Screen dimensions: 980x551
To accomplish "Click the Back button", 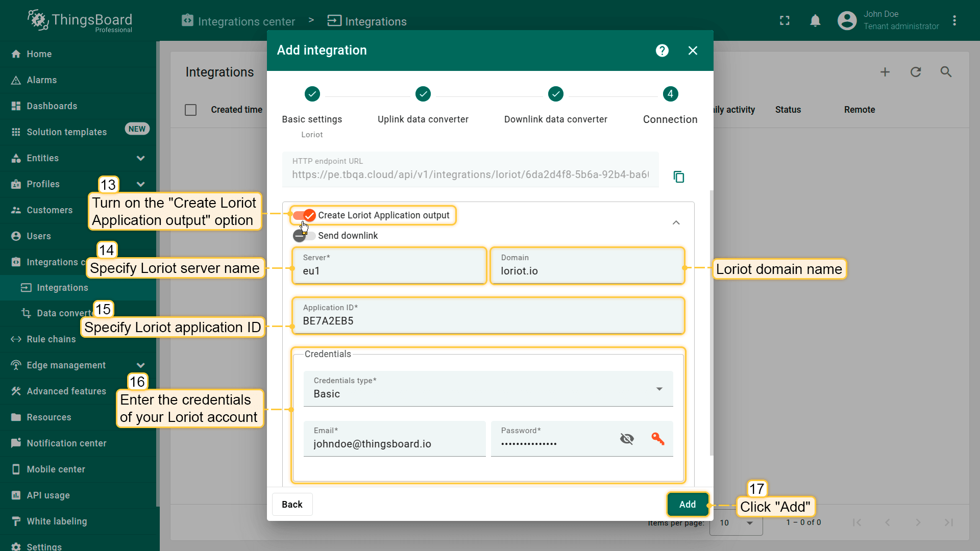I will (x=292, y=504).
